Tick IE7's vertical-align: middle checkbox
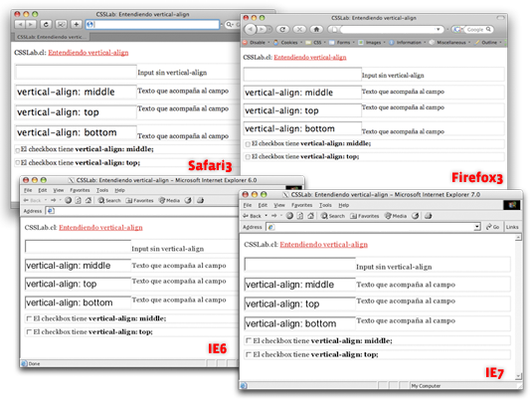The image size is (532, 403). pos(249,340)
